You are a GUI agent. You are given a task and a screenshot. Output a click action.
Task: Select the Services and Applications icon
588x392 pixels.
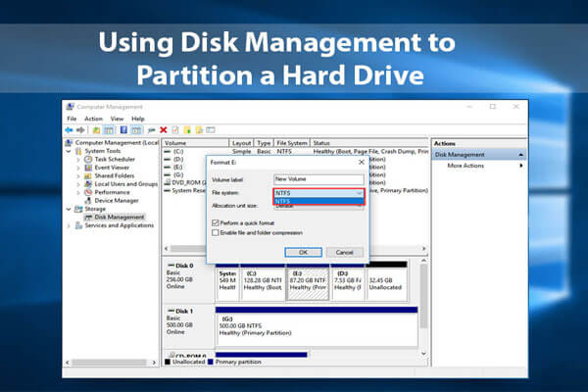pyautogui.click(x=78, y=225)
